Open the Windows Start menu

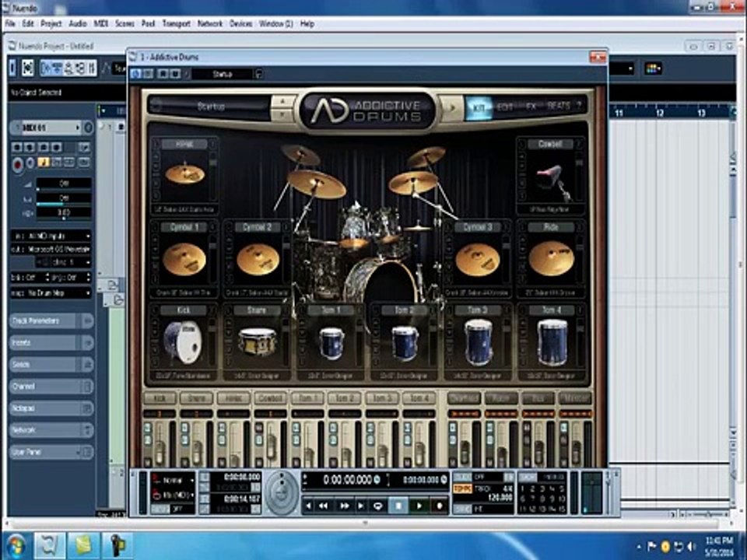point(16,545)
